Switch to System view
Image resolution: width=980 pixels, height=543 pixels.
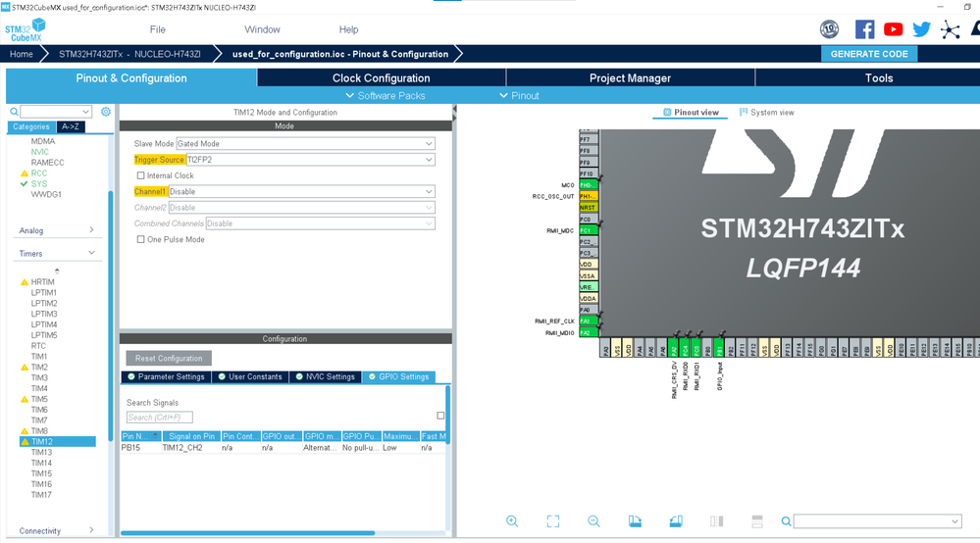(766, 113)
